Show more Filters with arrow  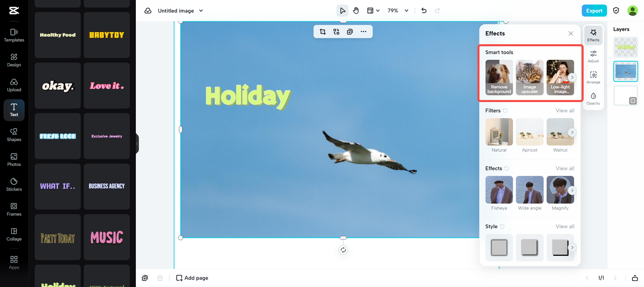572,132
